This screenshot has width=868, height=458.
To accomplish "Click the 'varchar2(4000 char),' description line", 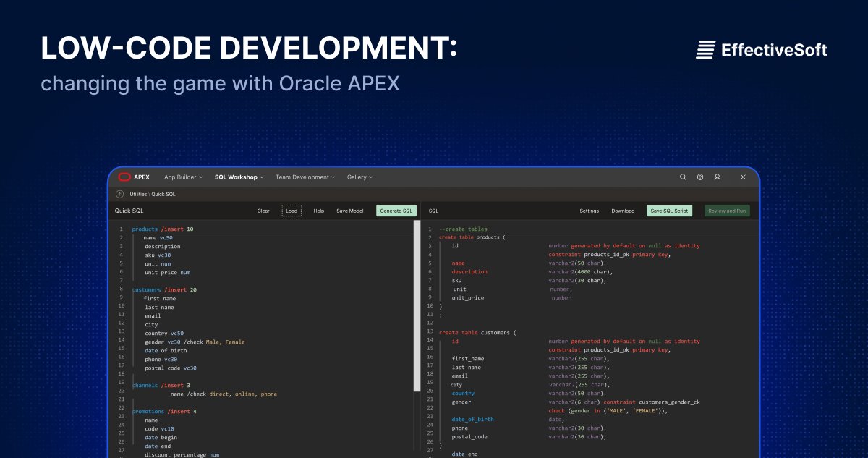I will click(x=581, y=272).
